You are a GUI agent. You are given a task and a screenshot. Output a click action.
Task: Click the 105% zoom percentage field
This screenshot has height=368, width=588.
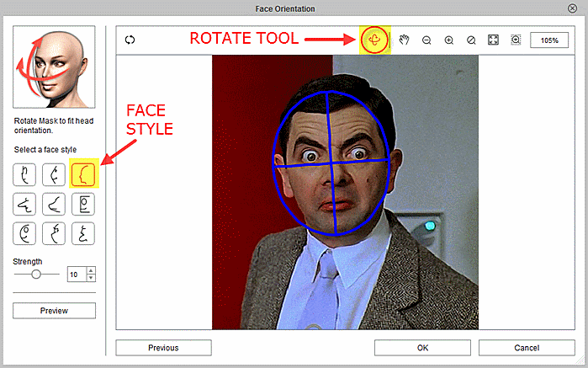point(549,40)
